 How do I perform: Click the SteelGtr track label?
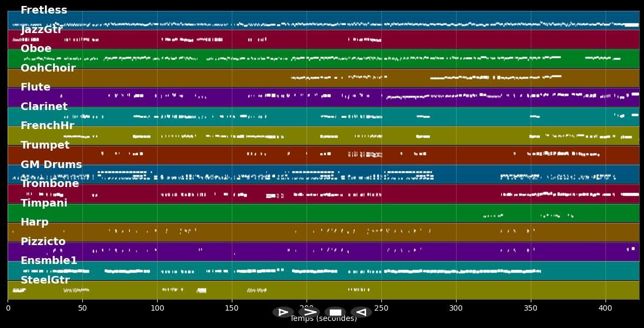click(x=45, y=280)
